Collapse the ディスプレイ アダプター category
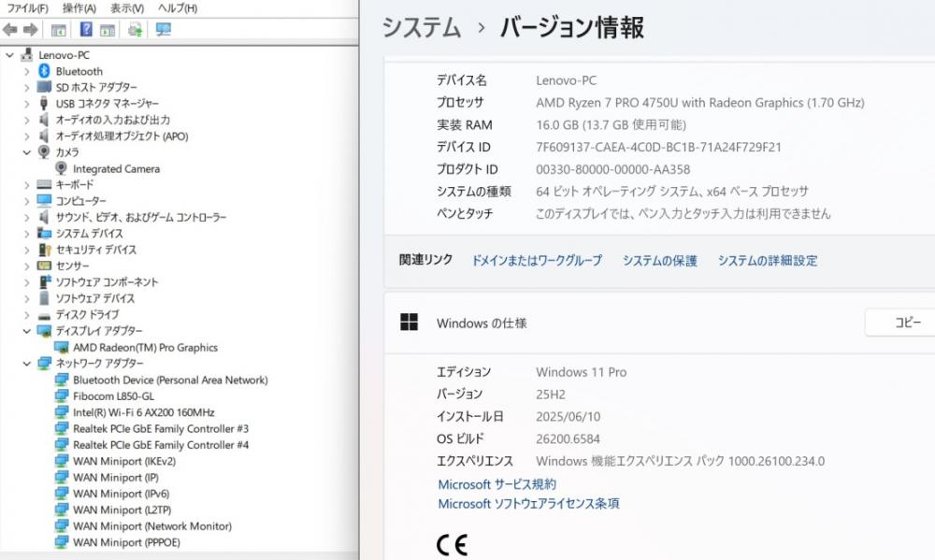This screenshot has height=560, width=935. pos(26,331)
